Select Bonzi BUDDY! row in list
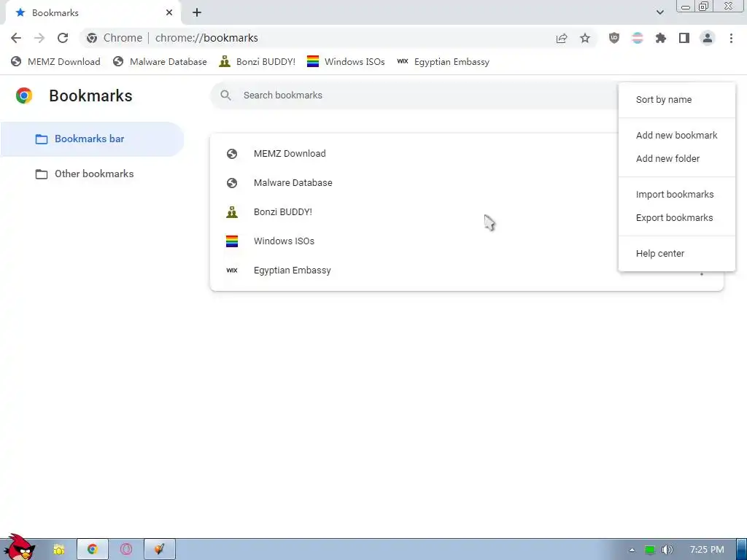Screen dimensions: 747x560 [414, 212]
